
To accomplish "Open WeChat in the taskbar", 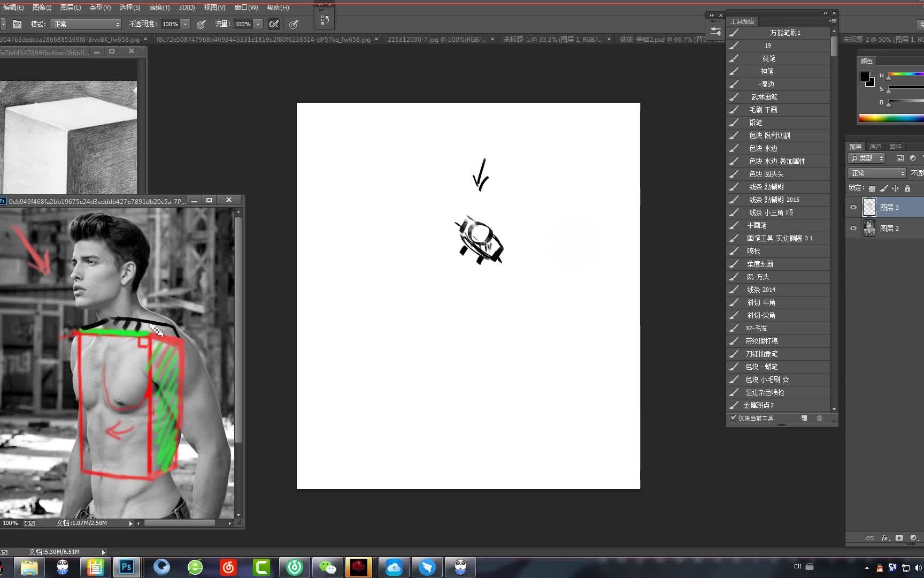I will [x=327, y=567].
